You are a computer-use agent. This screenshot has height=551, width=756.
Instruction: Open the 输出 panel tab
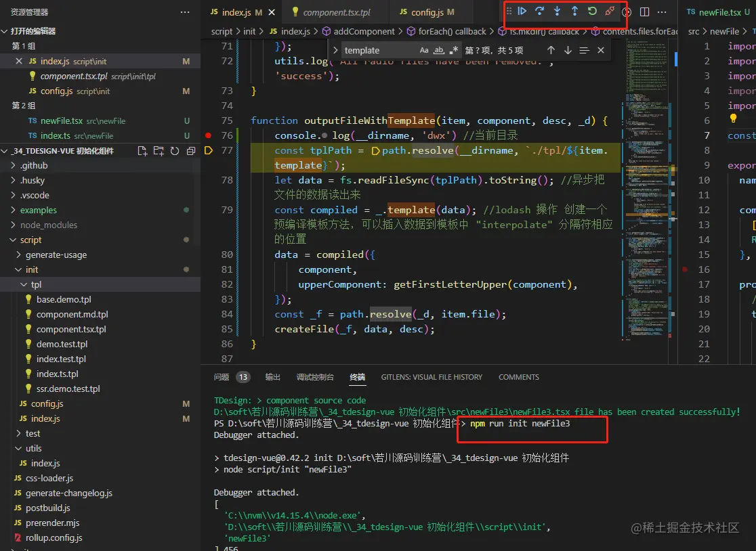[272, 377]
